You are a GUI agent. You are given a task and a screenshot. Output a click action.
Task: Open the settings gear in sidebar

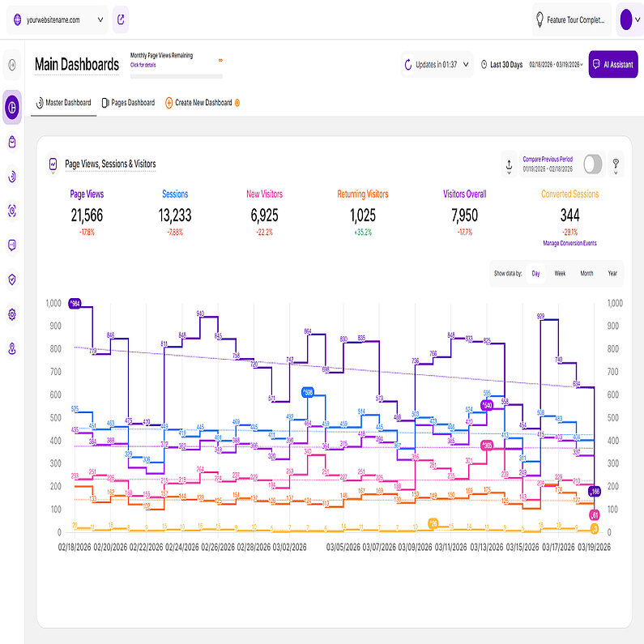coord(11,314)
